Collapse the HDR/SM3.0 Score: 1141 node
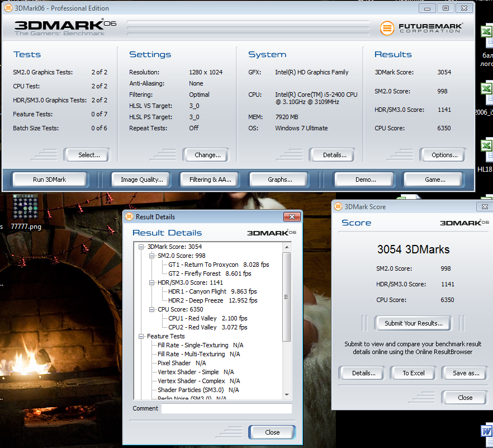 [151, 282]
